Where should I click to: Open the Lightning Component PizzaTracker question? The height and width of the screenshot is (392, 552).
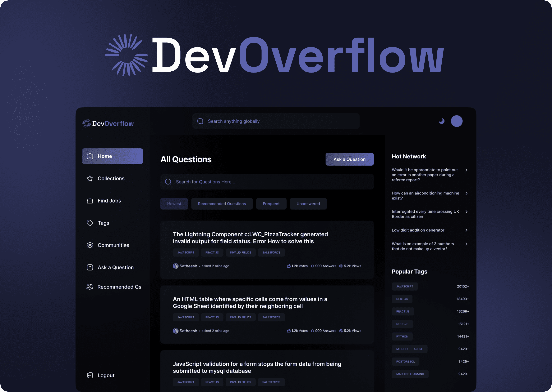click(x=250, y=238)
